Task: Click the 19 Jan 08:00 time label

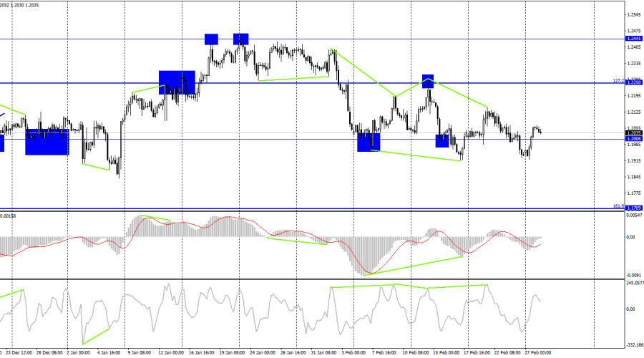Action: click(x=232, y=353)
